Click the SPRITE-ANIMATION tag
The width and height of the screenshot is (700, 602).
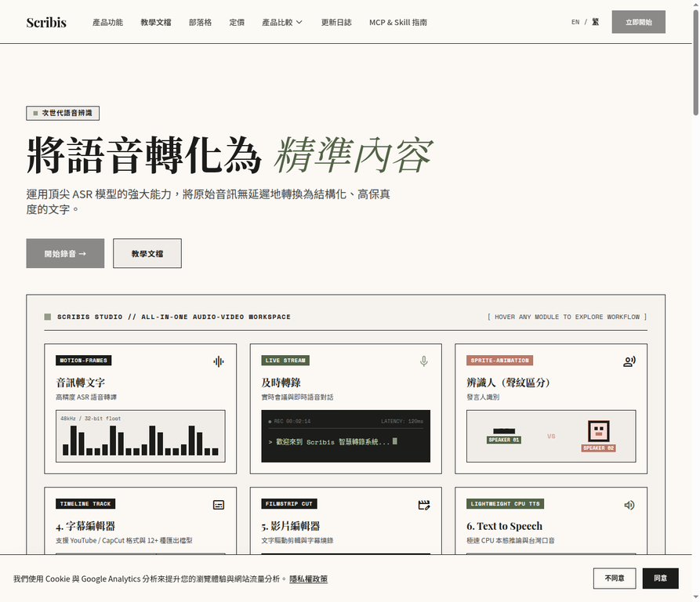499,360
